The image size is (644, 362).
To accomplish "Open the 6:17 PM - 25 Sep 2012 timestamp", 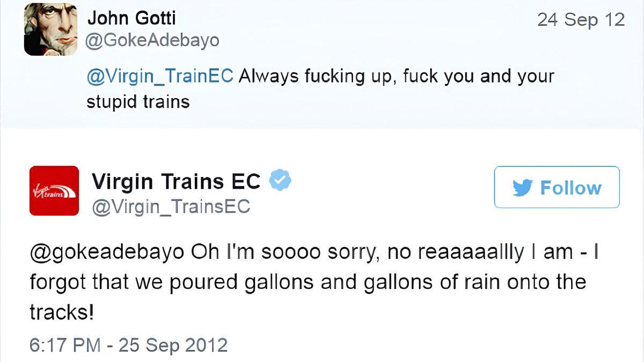I will coord(129,344).
